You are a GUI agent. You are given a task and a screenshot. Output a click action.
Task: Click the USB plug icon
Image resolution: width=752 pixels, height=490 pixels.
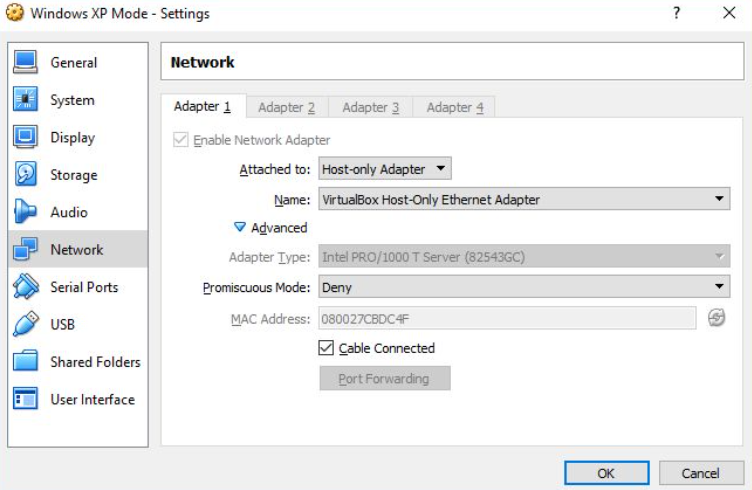[x=25, y=324]
